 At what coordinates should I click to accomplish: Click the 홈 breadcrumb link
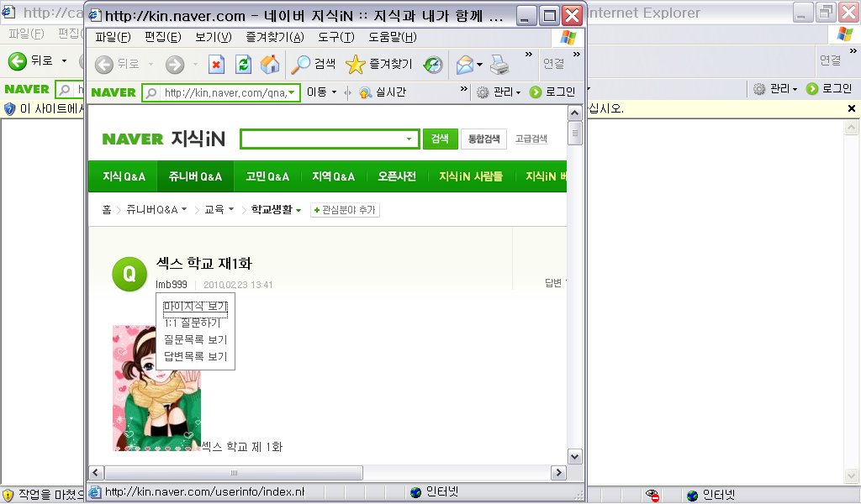(107, 209)
